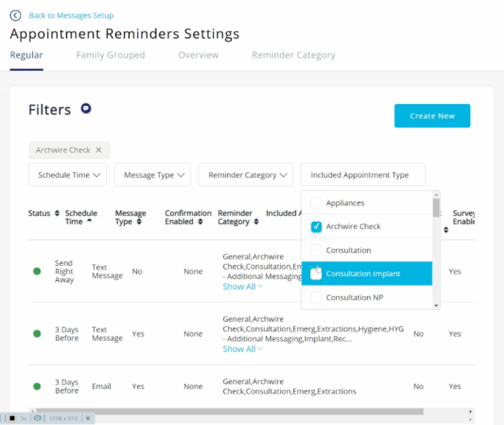Switch to the Family Grouped tab

pyautogui.click(x=111, y=55)
